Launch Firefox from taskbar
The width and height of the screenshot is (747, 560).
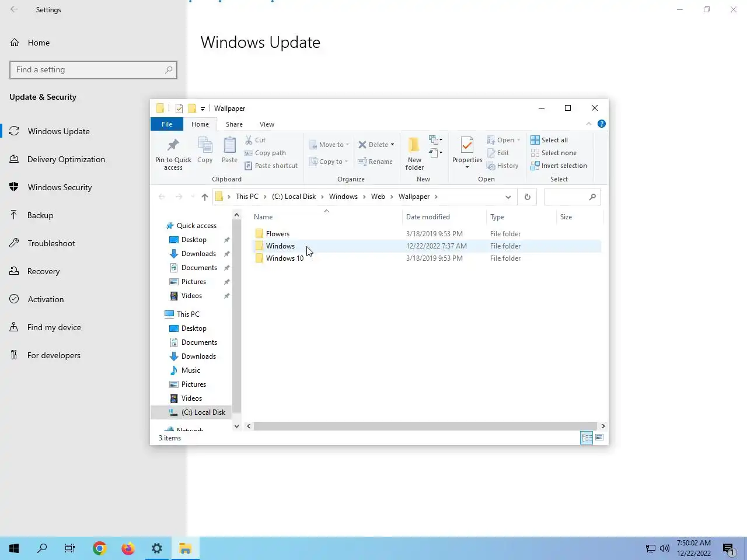(128, 548)
